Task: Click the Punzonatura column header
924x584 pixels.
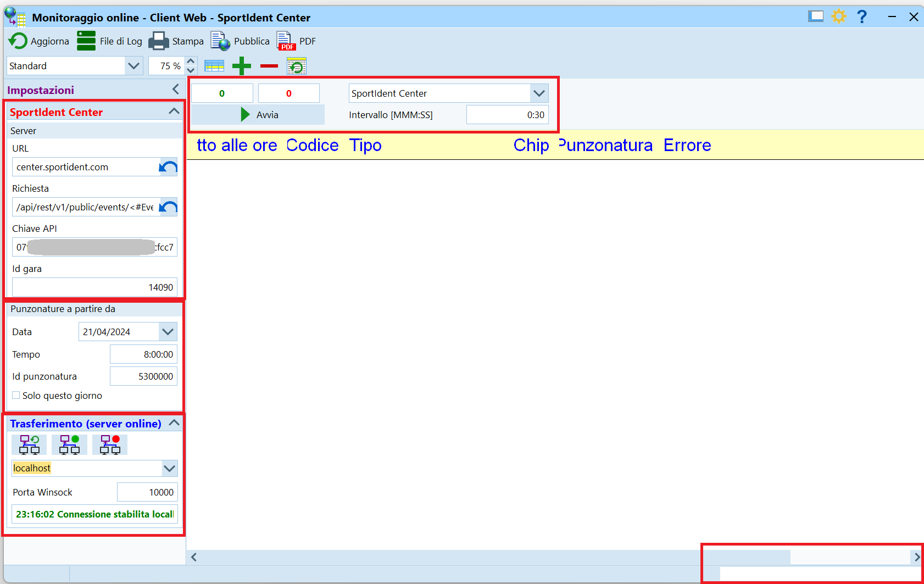Action: coord(606,145)
